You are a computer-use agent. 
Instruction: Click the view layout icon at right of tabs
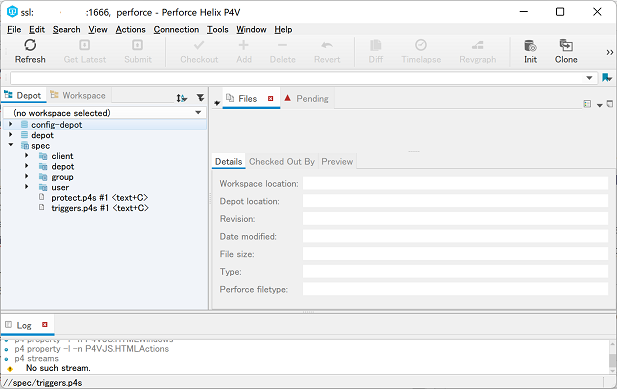pyautogui.click(x=587, y=104)
